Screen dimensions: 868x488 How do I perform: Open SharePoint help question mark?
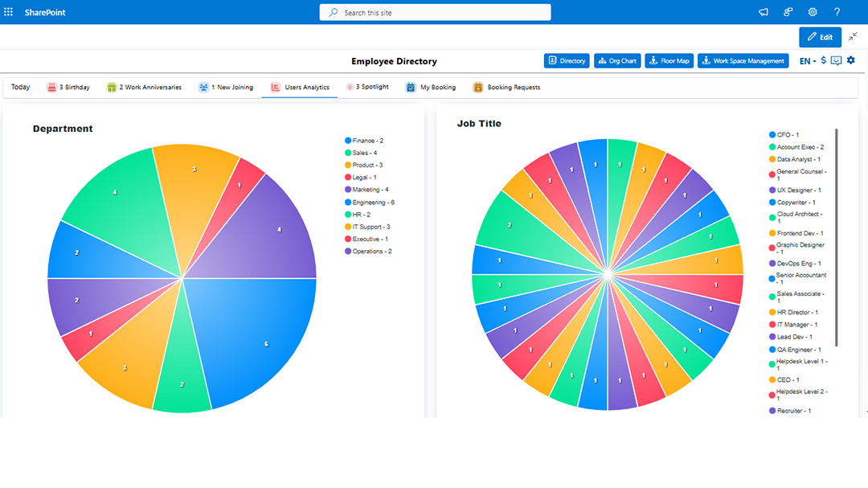[837, 12]
